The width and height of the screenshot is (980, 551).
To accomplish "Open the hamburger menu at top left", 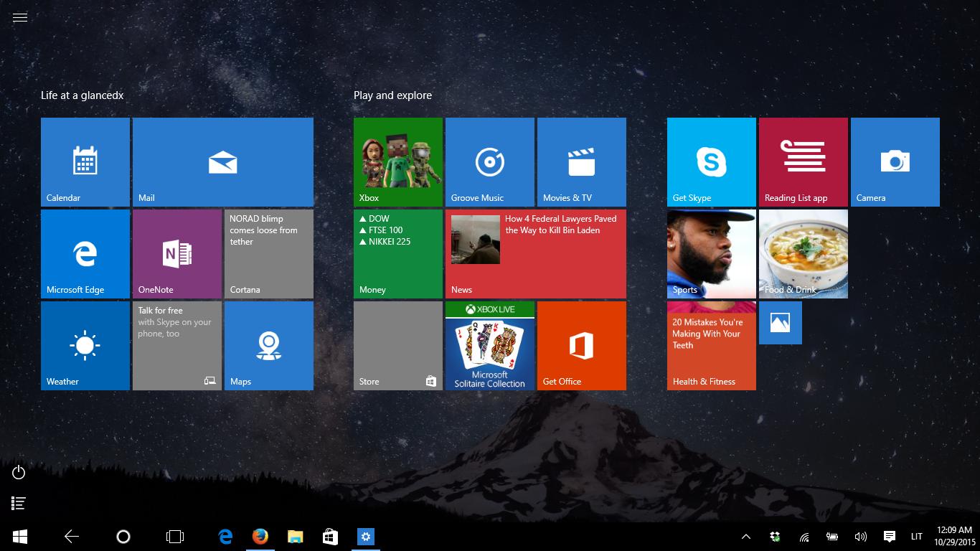I will click(20, 18).
